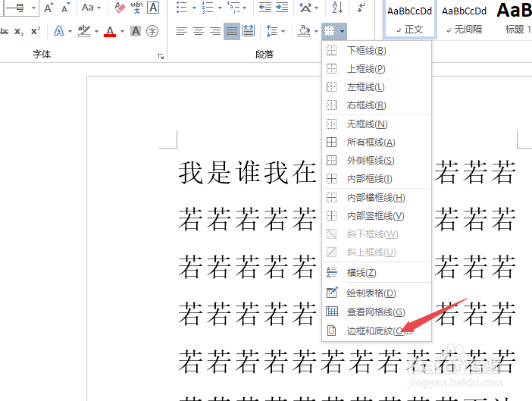Choose 外侧框线(S) outside borders
Viewport: 532px width, 401px height.
coord(377,161)
